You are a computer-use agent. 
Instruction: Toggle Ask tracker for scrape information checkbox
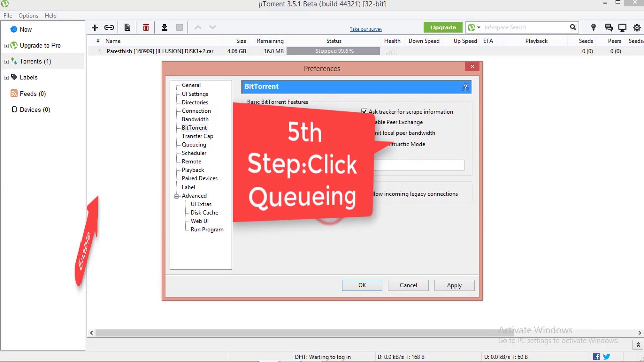[x=364, y=112]
